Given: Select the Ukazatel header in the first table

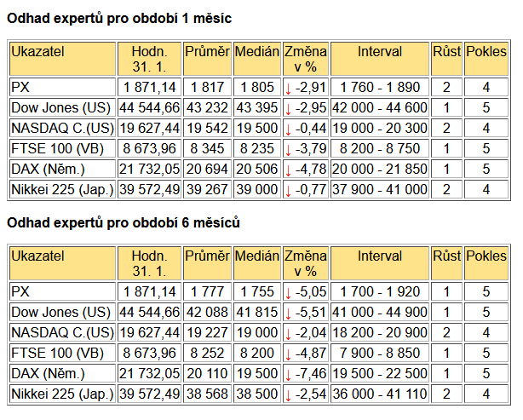Looking at the screenshot, I should pyautogui.click(x=63, y=59).
